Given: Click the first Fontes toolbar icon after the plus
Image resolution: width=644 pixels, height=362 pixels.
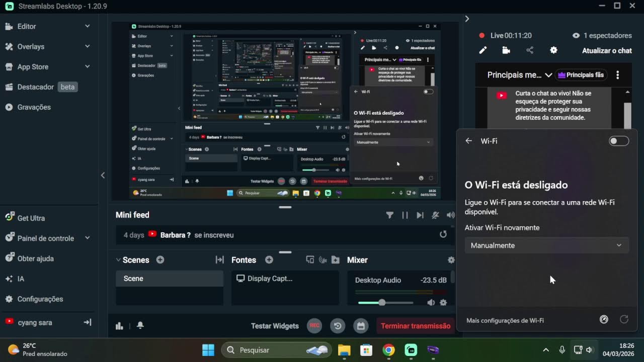Looking at the screenshot, I should [310, 260].
